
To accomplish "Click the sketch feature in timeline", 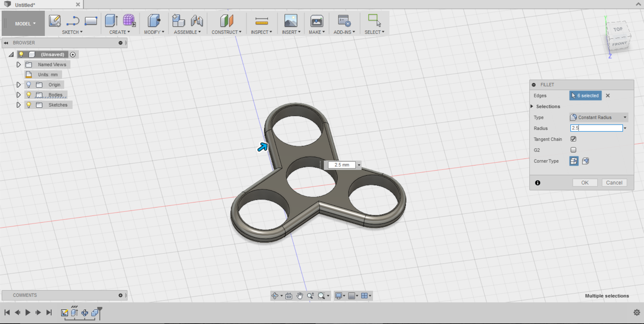I will coord(64,313).
